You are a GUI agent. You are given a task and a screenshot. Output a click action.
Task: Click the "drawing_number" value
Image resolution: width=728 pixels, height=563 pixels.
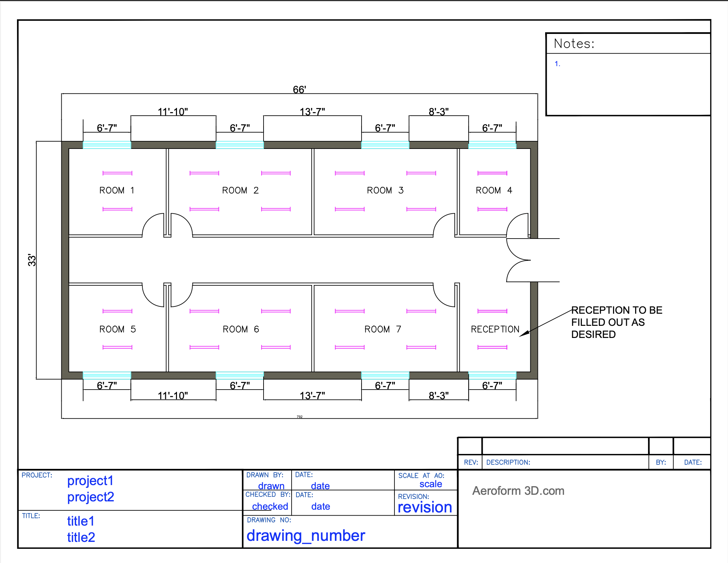(306, 536)
